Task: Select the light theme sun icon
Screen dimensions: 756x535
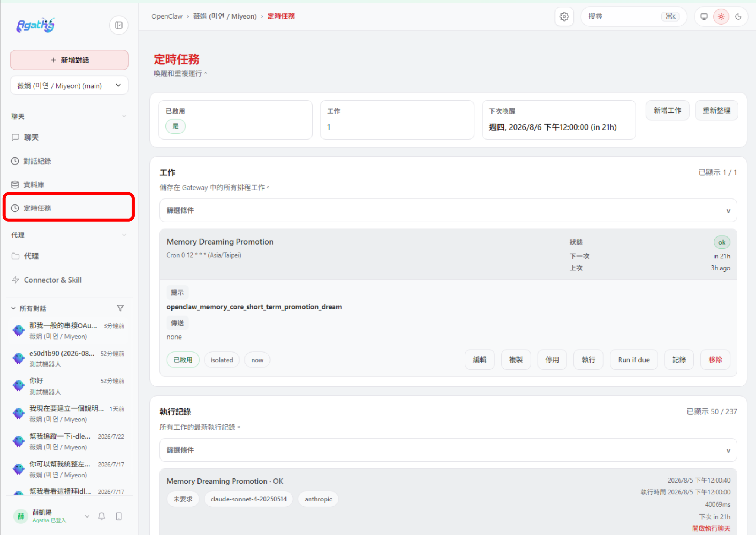Action: tap(721, 16)
